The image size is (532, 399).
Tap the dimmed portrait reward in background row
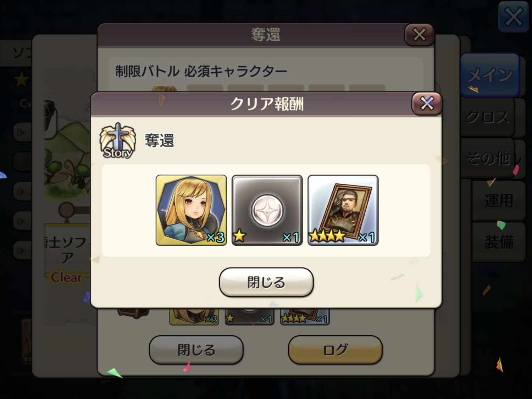click(305, 316)
